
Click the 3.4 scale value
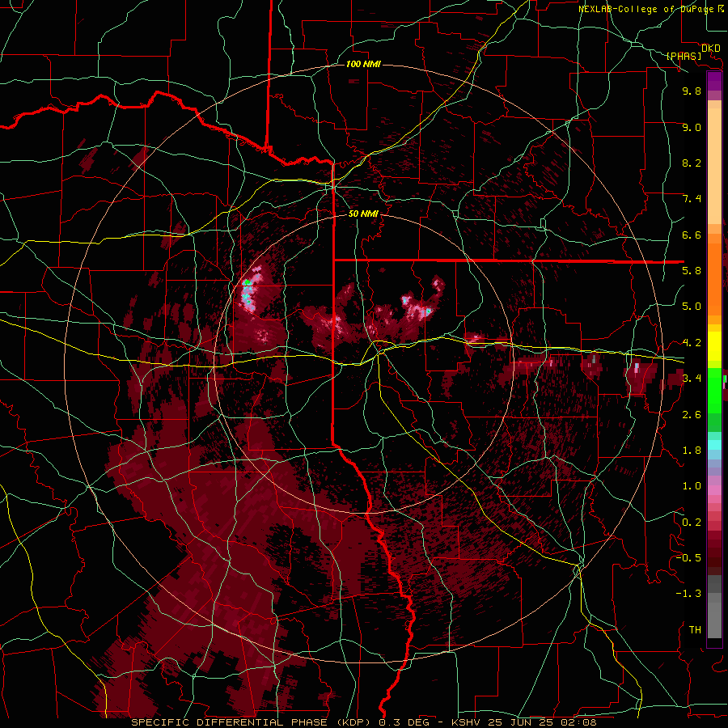692,379
